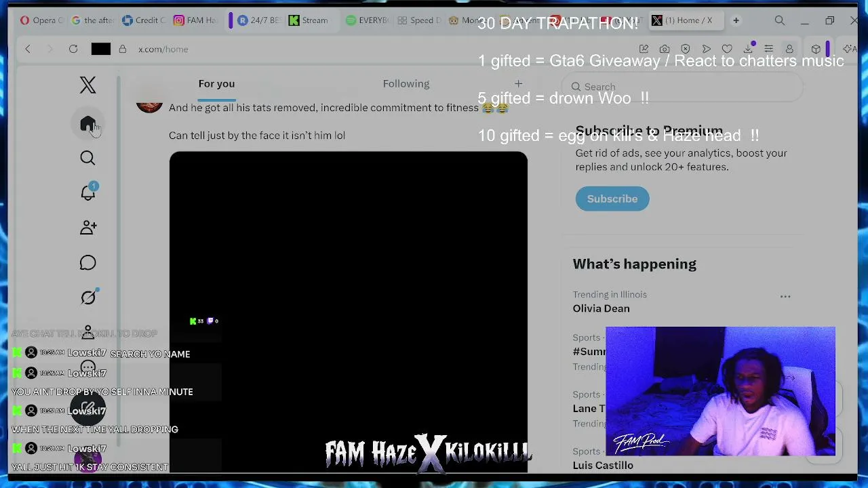Click the padlock site info icon
Image resolution: width=868 pixels, height=488 pixels.
123,49
